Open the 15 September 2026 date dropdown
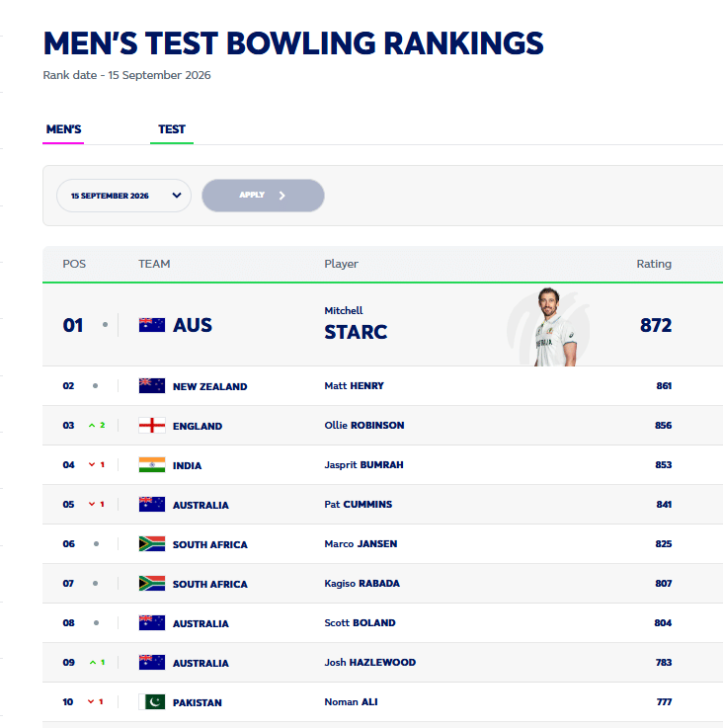This screenshot has width=723, height=728. pos(124,196)
